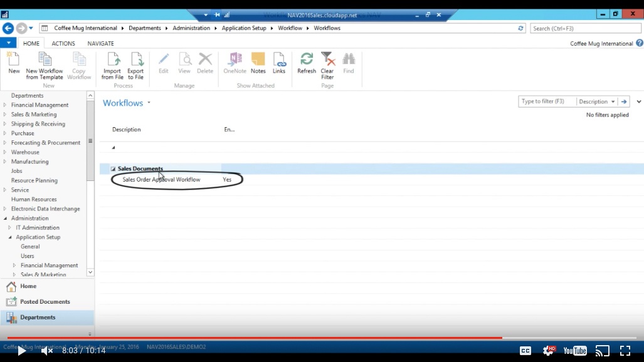
Task: Click the Description column header
Action: 127,129
